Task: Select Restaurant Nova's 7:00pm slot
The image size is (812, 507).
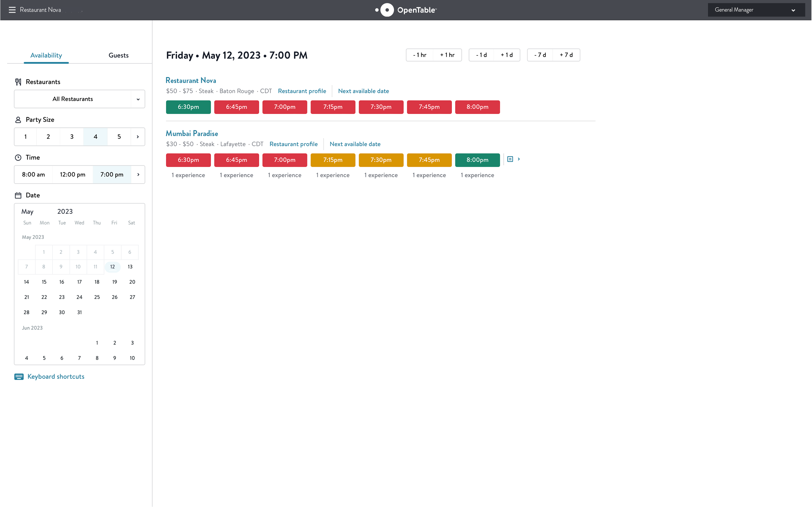Action: tap(285, 107)
